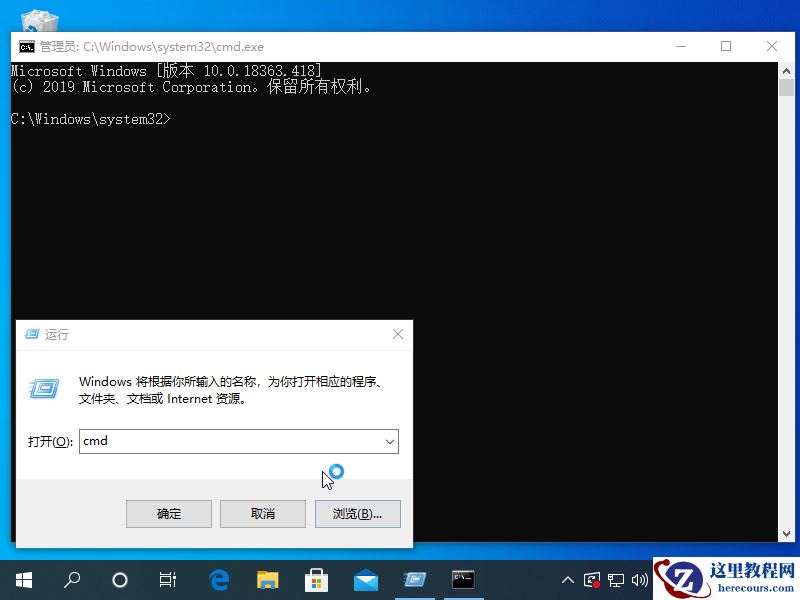The height and width of the screenshot is (600, 800).
Task: Click the Recycle Bin icon on the desktop
Action: pyautogui.click(x=38, y=20)
